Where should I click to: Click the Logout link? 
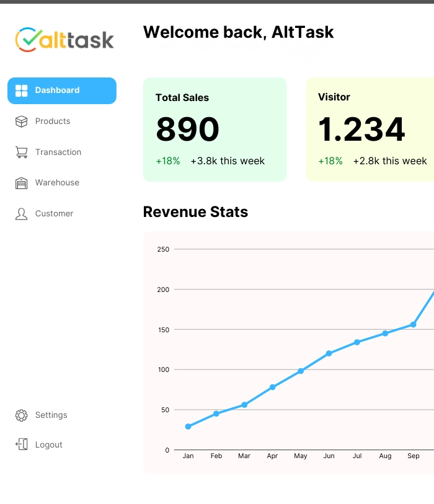point(48,444)
